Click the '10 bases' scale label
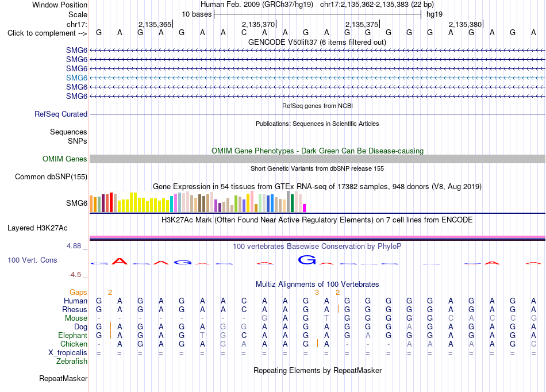546x392 pixels. pos(197,14)
